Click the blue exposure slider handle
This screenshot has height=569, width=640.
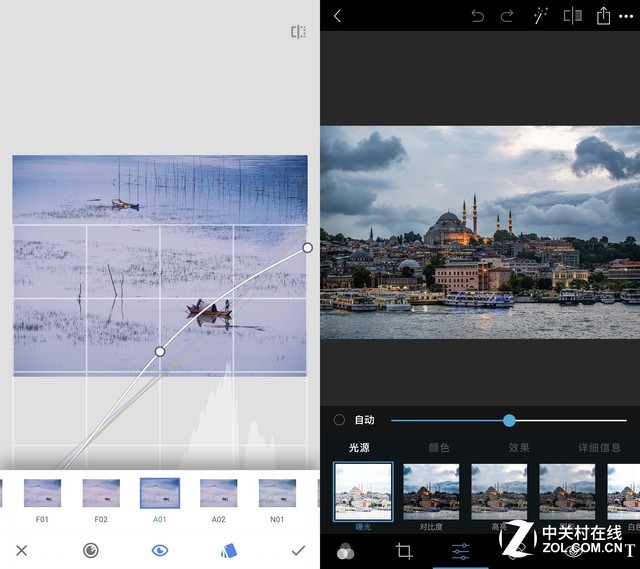[509, 420]
